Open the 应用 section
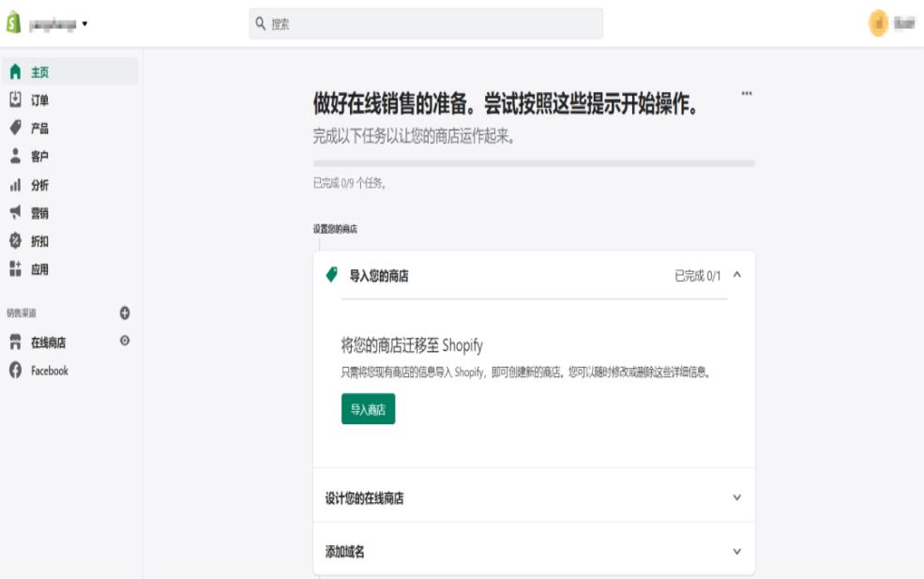The image size is (924, 579). click(39, 269)
